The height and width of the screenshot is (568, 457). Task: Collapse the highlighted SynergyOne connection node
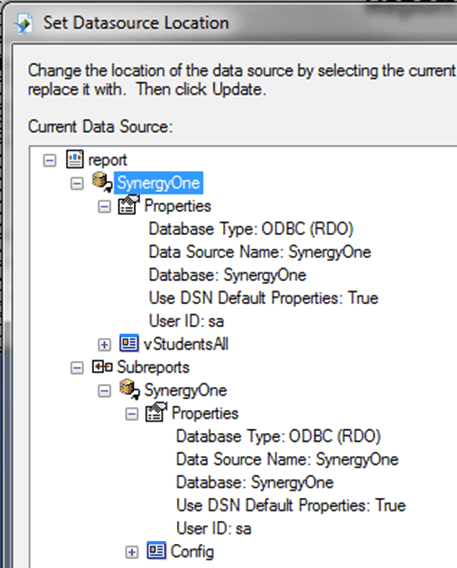(x=77, y=183)
